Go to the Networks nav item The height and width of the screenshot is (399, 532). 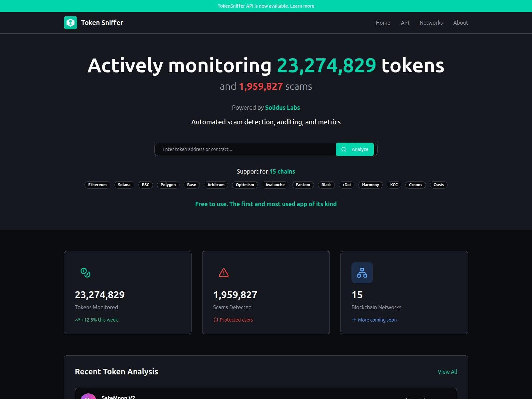coord(431,23)
